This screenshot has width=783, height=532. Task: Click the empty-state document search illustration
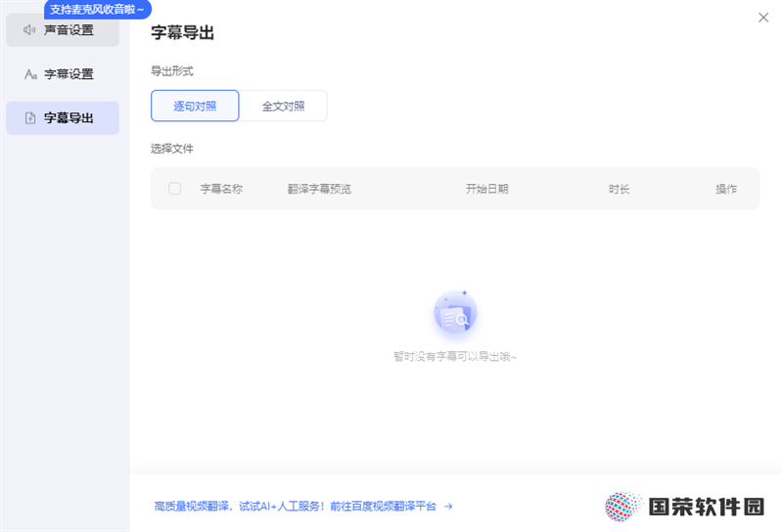tap(455, 312)
